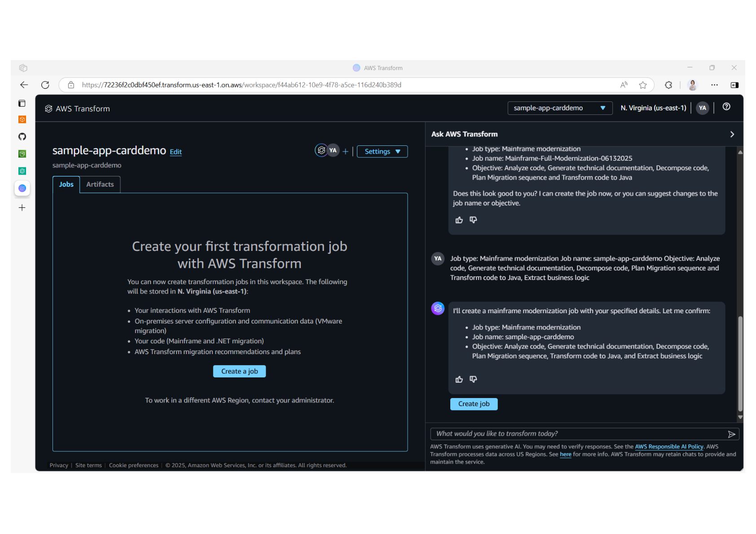Open a new tab with plus icon
Screen dimensions: 756x534
pos(22,208)
